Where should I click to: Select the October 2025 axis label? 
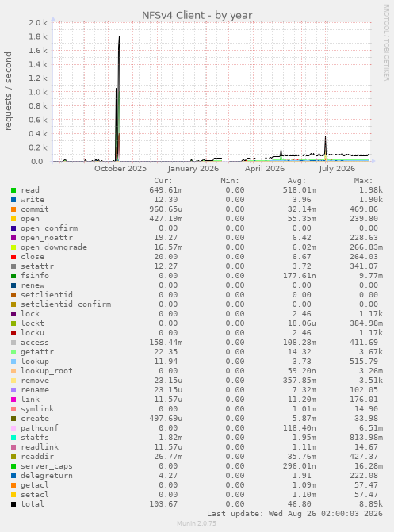(120, 169)
